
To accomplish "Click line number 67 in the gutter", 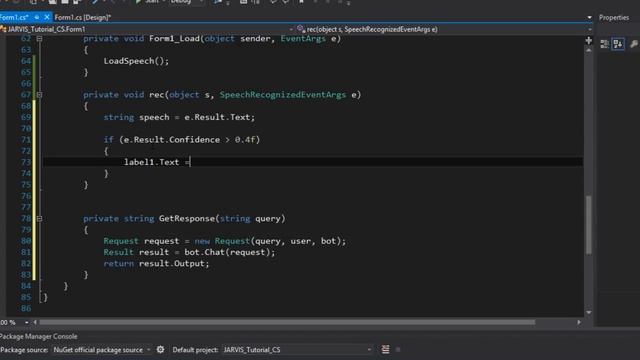I will (25, 95).
